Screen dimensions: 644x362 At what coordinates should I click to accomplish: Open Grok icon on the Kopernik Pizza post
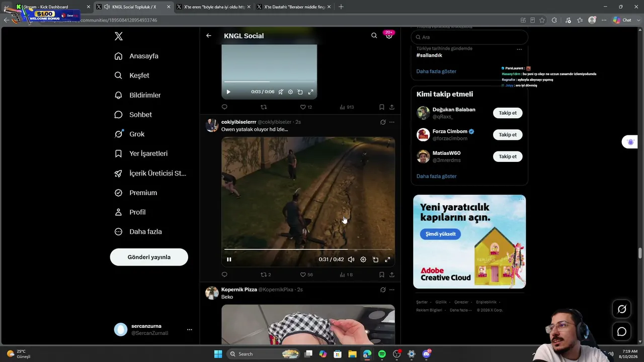pos(383,290)
